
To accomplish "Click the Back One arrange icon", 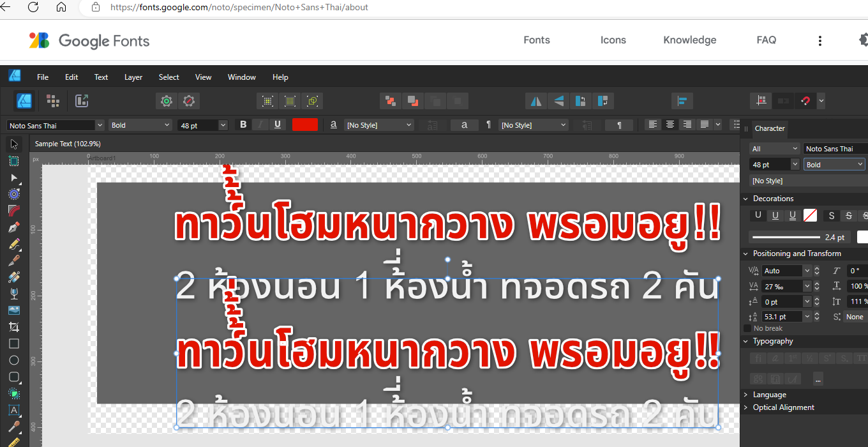I will (x=413, y=101).
